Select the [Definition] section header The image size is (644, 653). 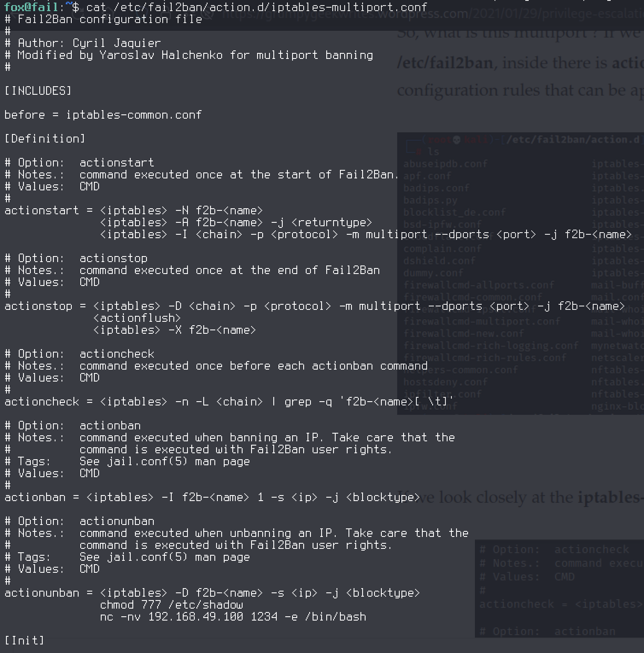tap(45, 139)
